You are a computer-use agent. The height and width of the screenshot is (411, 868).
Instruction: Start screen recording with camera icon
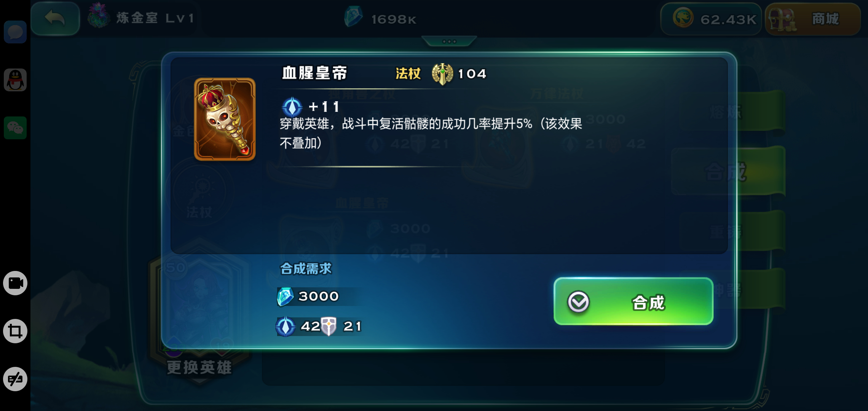pyautogui.click(x=15, y=283)
